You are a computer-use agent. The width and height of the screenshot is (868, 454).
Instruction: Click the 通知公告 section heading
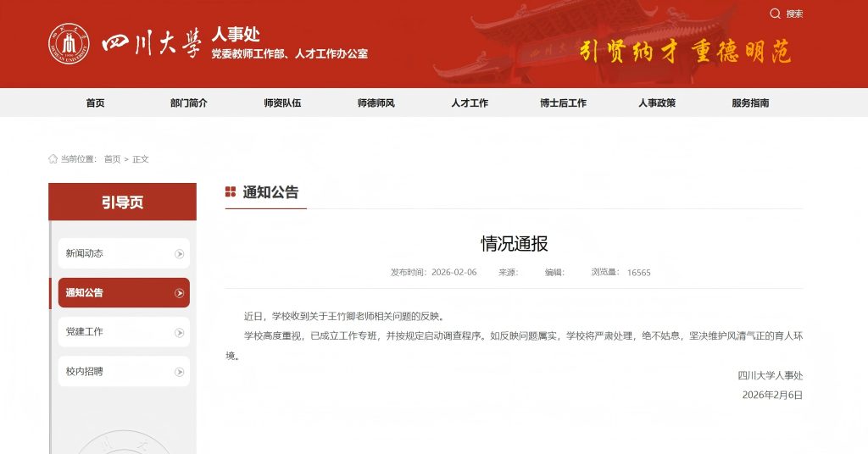270,192
